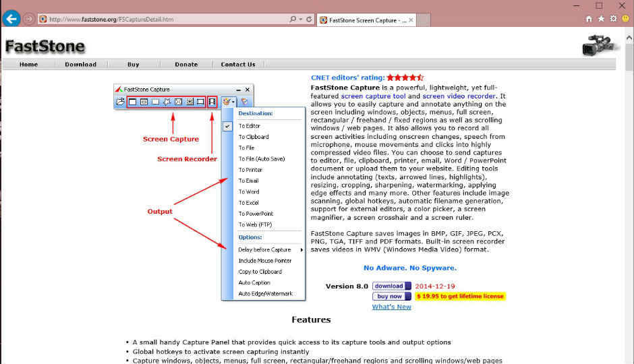Click the Version 8.0 download button
This screenshot has height=364, width=634.
point(391,286)
